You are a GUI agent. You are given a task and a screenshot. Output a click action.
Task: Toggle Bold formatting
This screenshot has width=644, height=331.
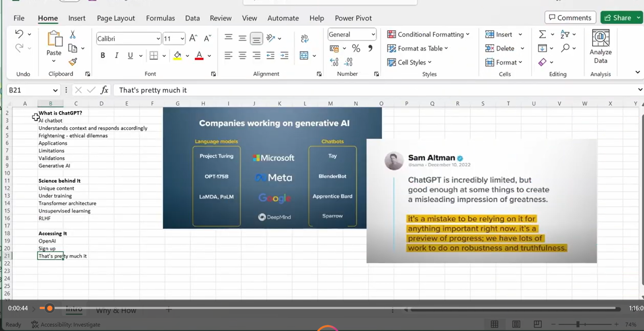102,56
